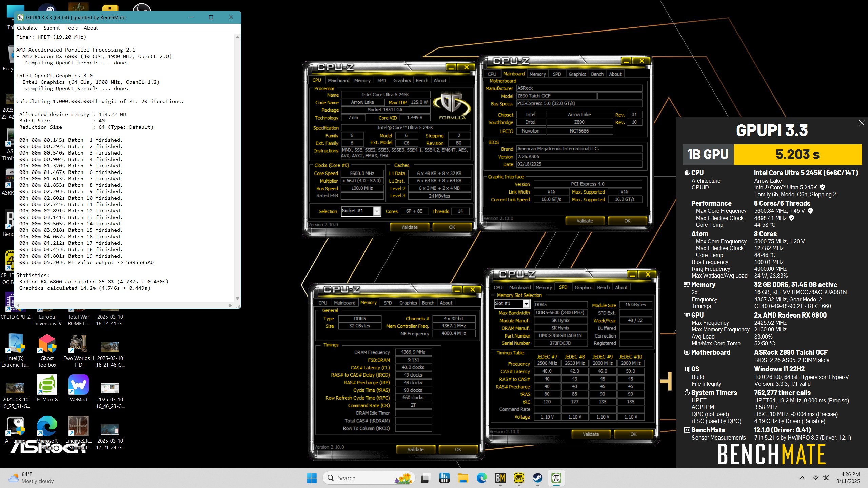Expand the Socket #1 selection dropdown

click(377, 211)
